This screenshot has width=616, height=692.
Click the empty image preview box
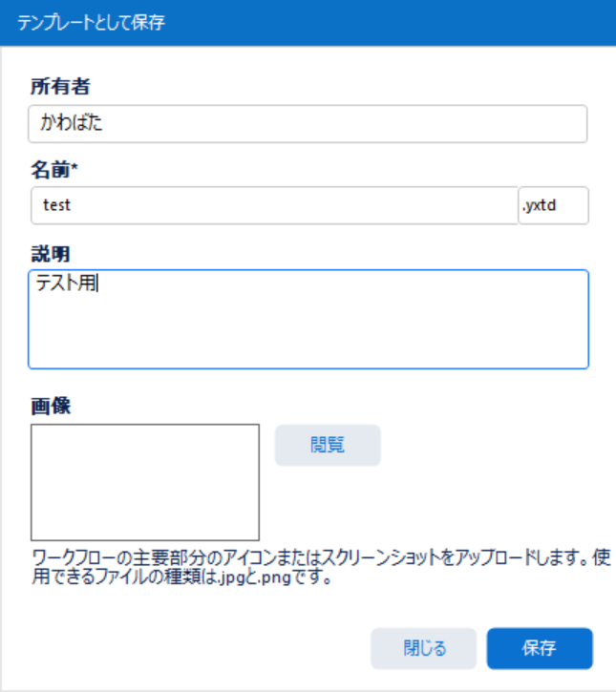(145, 482)
